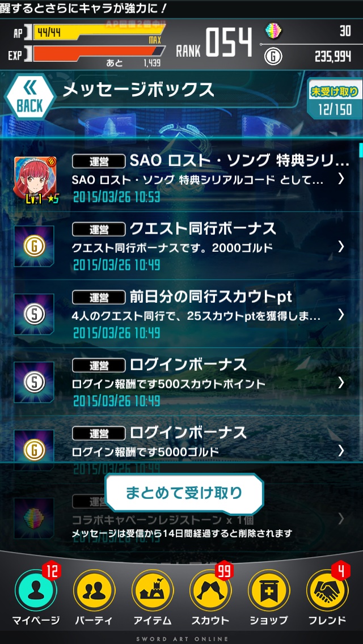
Task: Expand the 前日分の同行スカウトpt message chevron
Action: pyautogui.click(x=341, y=315)
